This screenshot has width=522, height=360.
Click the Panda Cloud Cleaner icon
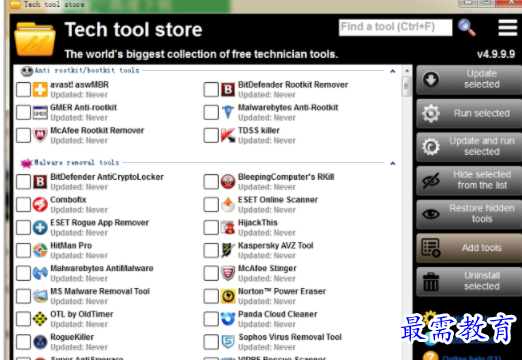228,319
